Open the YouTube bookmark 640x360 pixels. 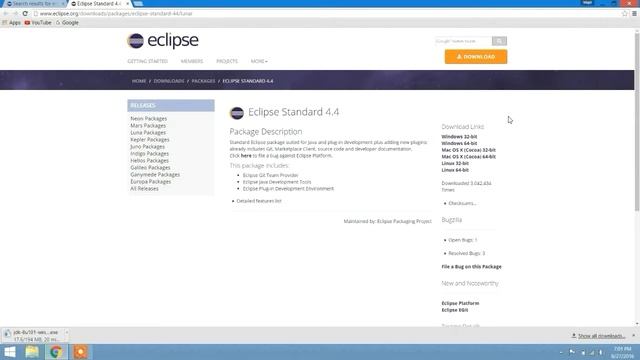[38, 23]
